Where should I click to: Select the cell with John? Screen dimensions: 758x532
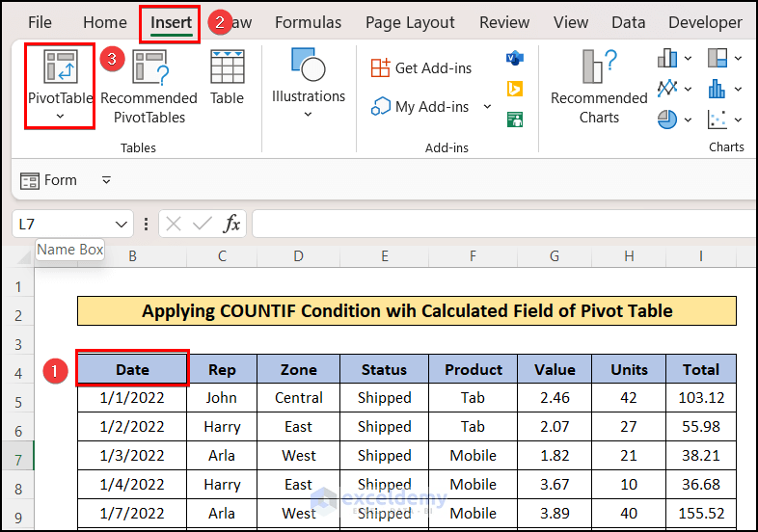[x=222, y=398]
